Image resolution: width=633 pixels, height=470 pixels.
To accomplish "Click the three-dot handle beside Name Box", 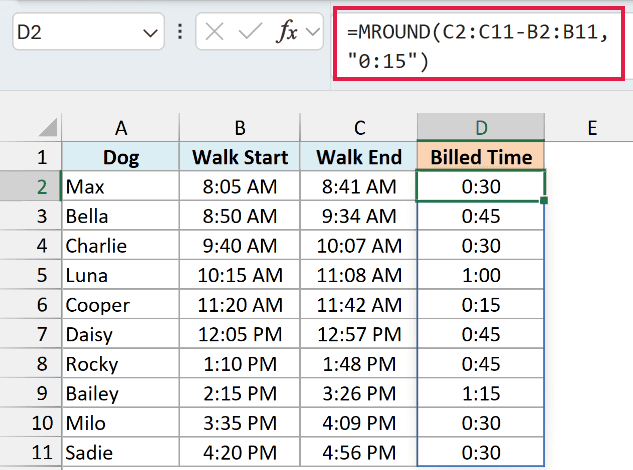I will [180, 31].
